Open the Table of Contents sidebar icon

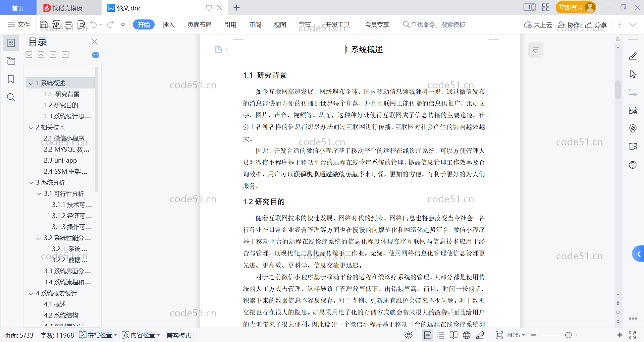coord(11,43)
